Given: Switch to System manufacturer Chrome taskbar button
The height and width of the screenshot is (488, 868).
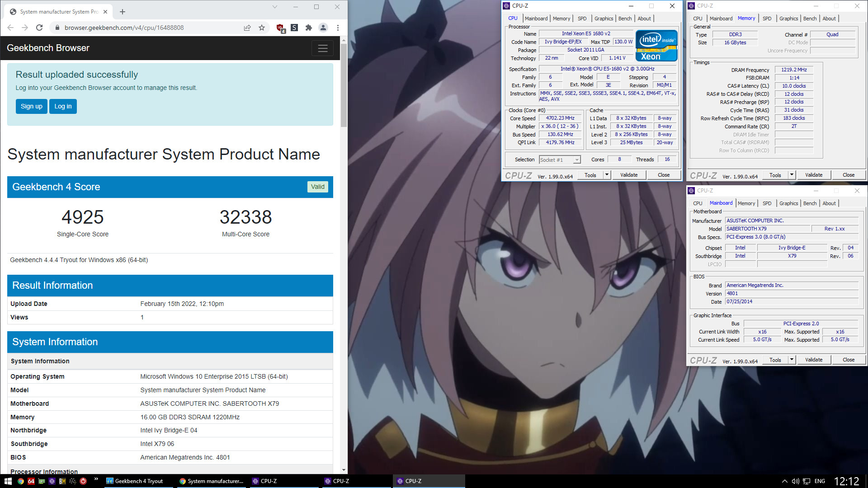Looking at the screenshot, I should click(211, 481).
